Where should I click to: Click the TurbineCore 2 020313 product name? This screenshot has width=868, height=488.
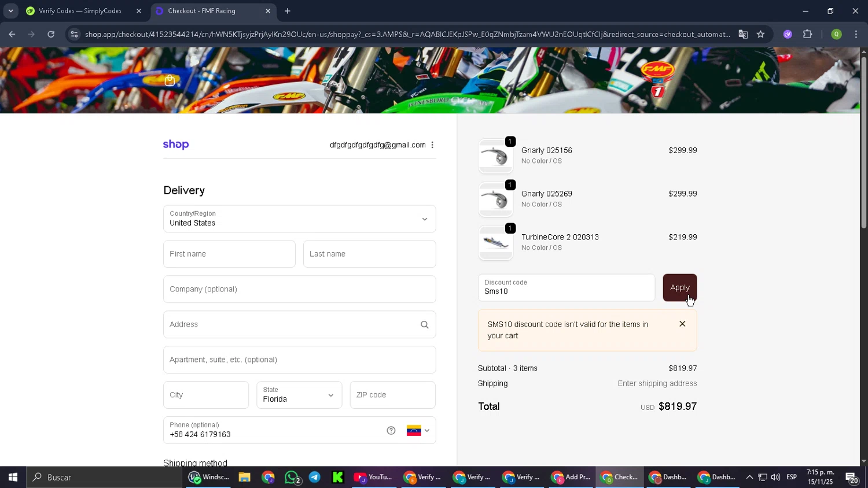[x=560, y=237]
